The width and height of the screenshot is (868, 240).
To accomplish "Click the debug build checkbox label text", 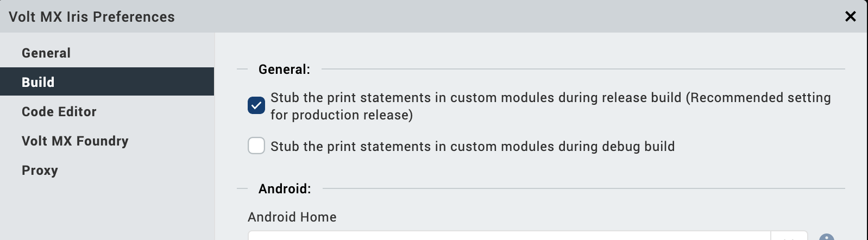I will coord(472,147).
